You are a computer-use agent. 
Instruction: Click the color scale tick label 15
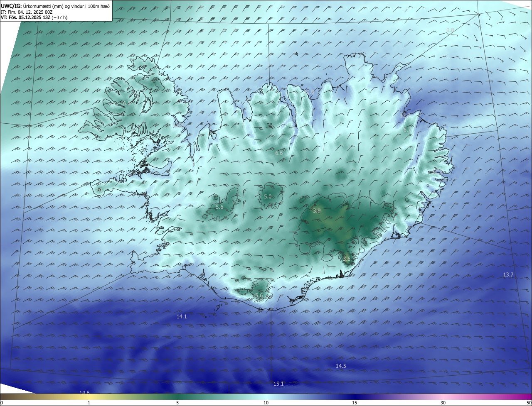355,403
